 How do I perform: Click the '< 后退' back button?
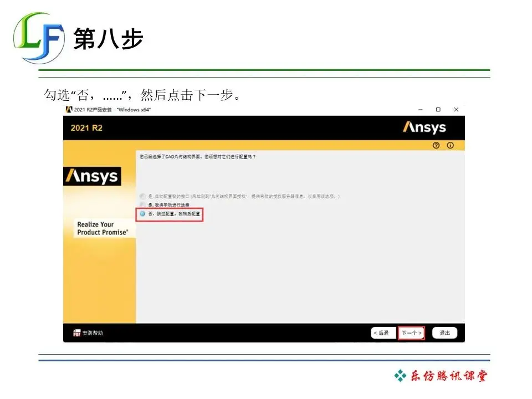[x=383, y=333]
